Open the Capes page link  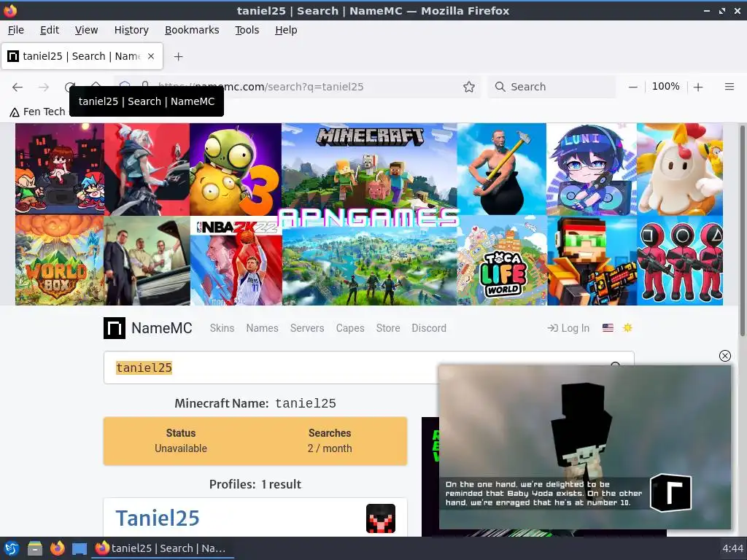(350, 328)
